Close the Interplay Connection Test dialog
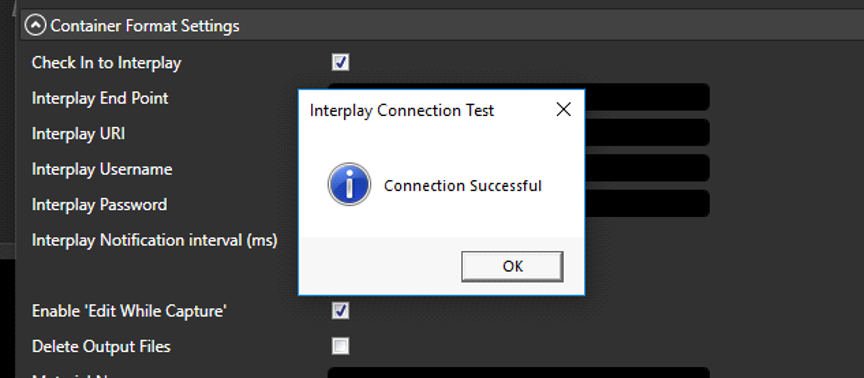 pyautogui.click(x=563, y=110)
